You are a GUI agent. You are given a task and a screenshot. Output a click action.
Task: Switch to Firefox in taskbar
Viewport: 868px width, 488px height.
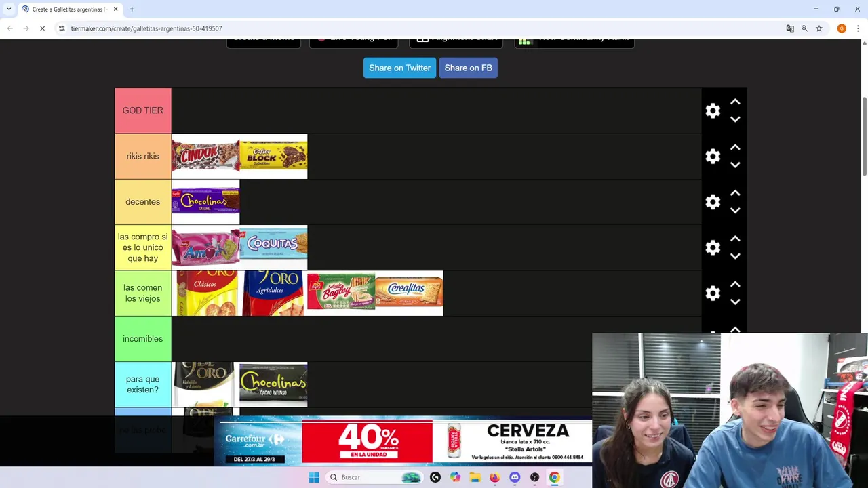pyautogui.click(x=495, y=477)
